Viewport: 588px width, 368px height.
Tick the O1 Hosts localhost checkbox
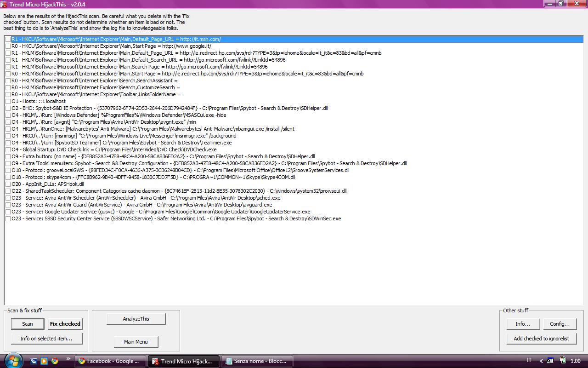(8, 101)
